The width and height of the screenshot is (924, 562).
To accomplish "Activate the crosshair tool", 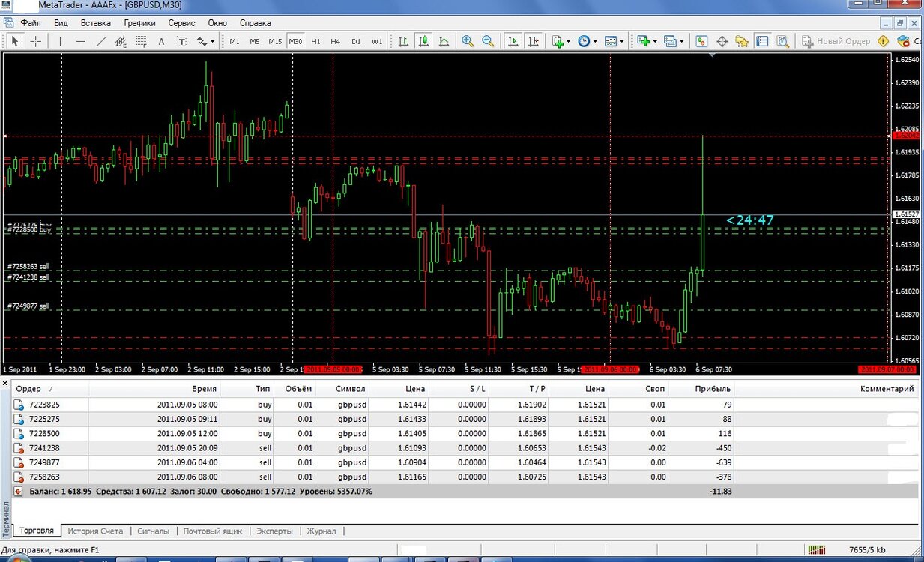I will tap(35, 41).
